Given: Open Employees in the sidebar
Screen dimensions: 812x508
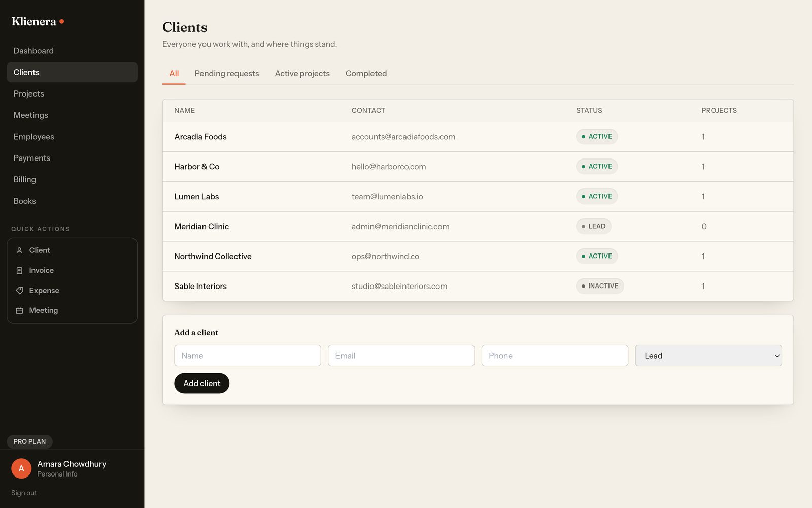Looking at the screenshot, I should click(72, 137).
